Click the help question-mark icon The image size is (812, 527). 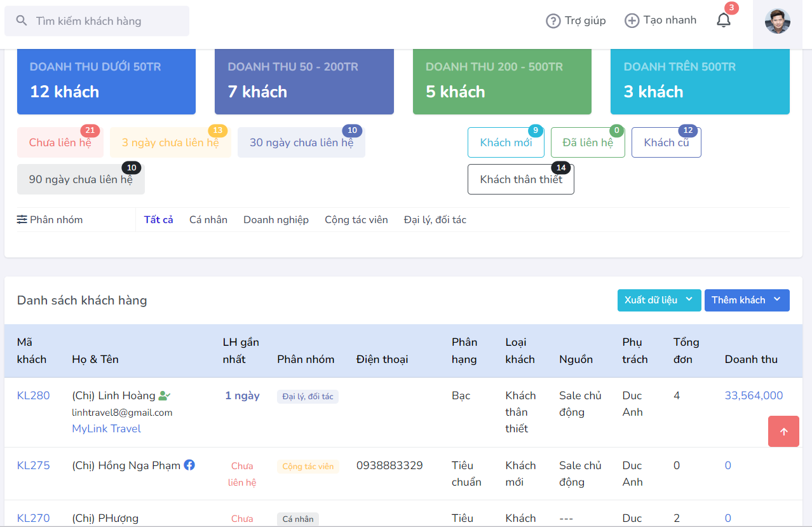coord(553,21)
